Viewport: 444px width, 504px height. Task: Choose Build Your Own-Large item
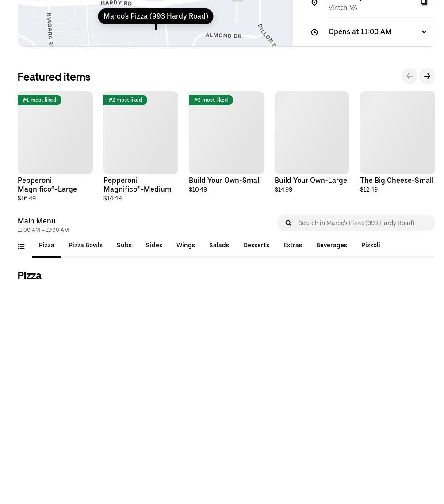pyautogui.click(x=312, y=142)
